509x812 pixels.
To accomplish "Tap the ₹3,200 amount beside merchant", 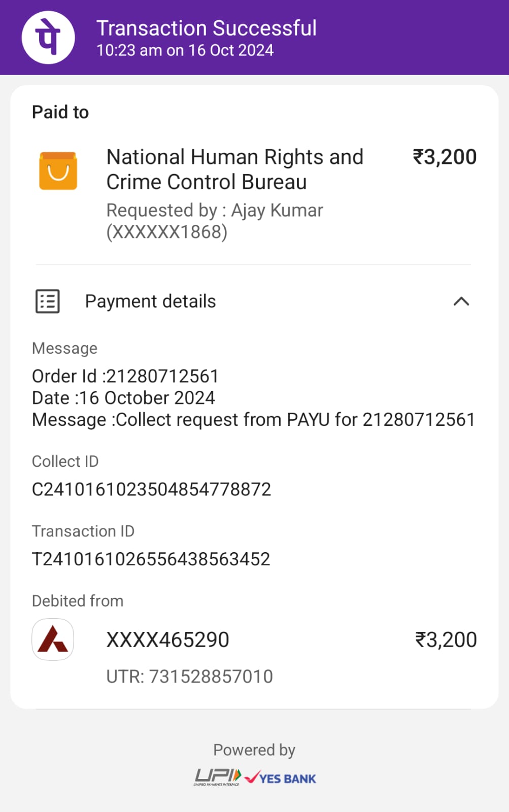I will 445,157.
